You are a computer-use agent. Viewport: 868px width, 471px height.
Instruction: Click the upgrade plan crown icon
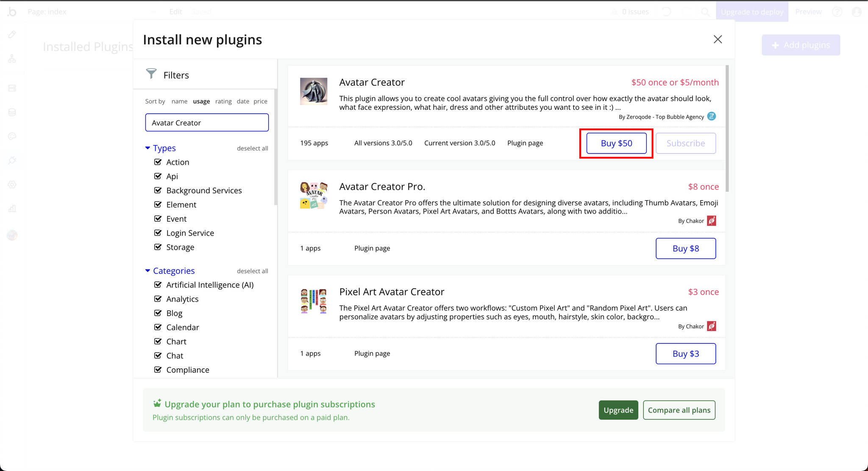click(157, 403)
